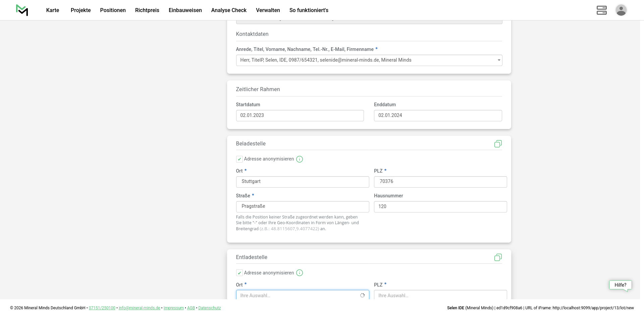Open Richtpreis from the top navigation
The height and width of the screenshot is (316, 644).
(147, 10)
